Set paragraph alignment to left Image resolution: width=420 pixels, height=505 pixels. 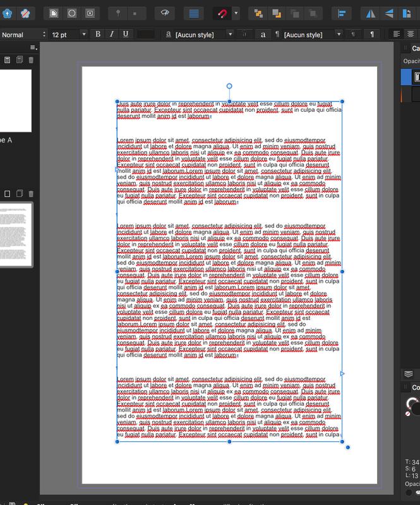coord(397,34)
